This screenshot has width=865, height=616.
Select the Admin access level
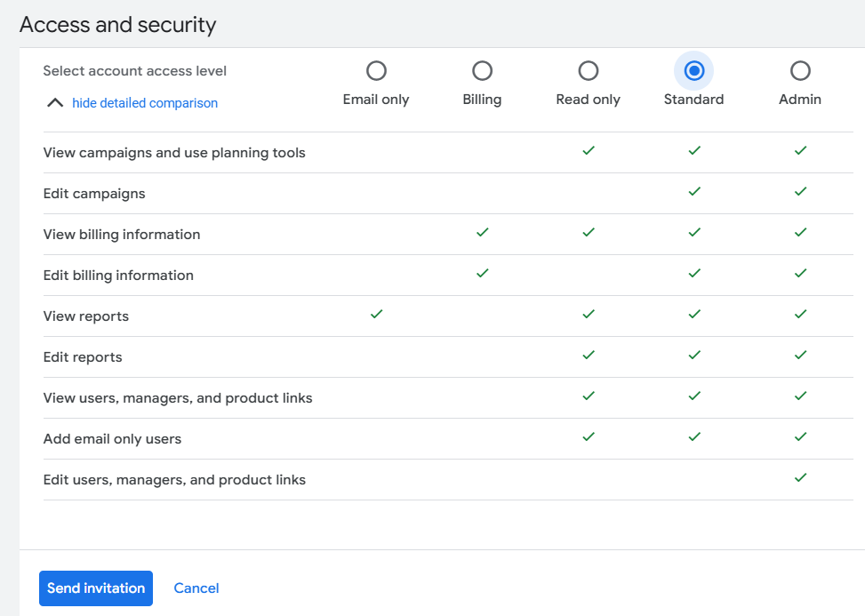pyautogui.click(x=799, y=70)
